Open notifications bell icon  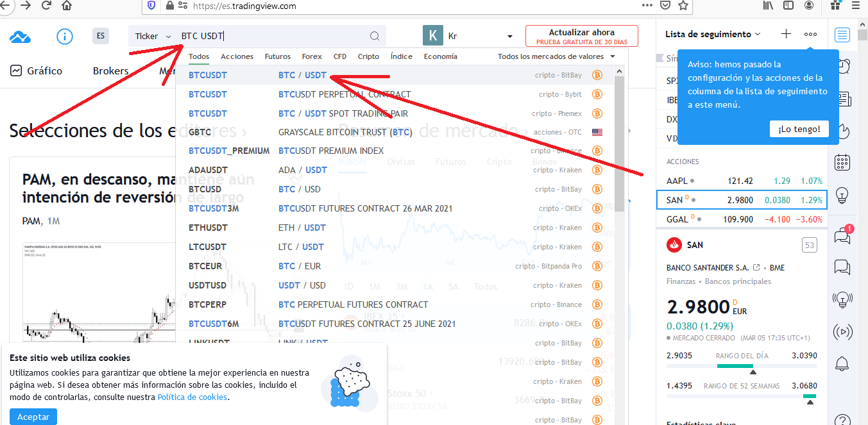tap(842, 364)
